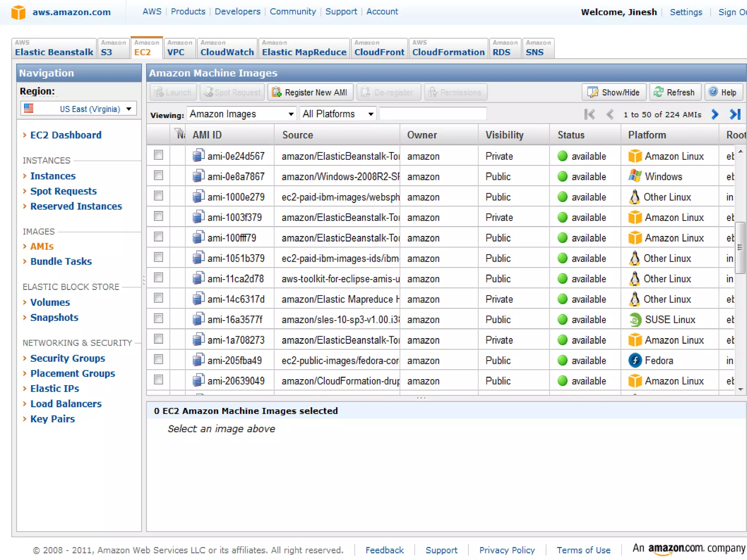Click AMI icon beside ami-205fba49
747x560 pixels.
click(x=198, y=360)
